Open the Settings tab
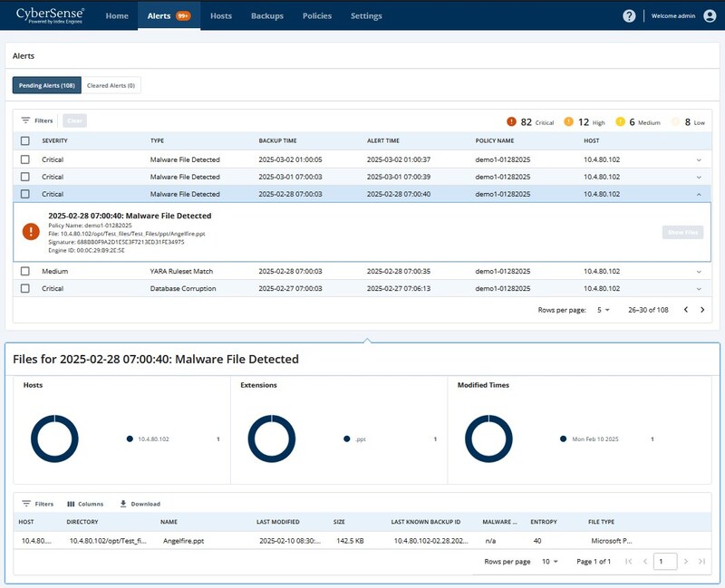The image size is (725, 588). pyautogui.click(x=366, y=15)
